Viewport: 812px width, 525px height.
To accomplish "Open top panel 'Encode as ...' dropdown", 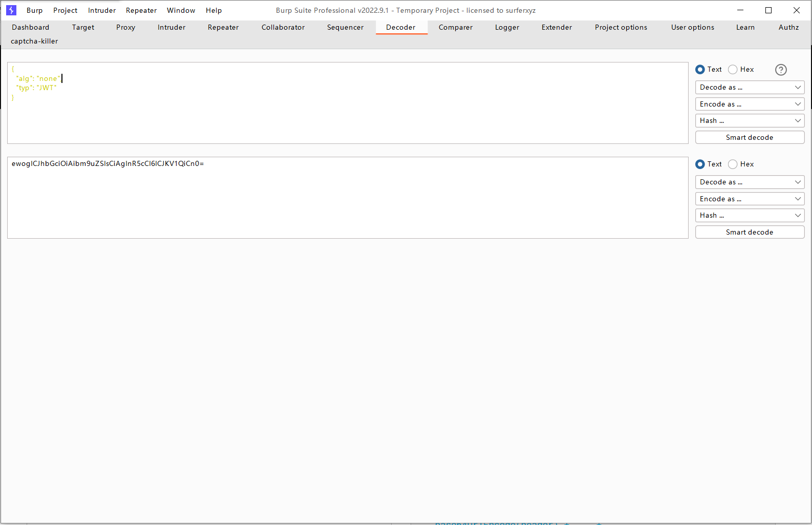I will [x=750, y=104].
